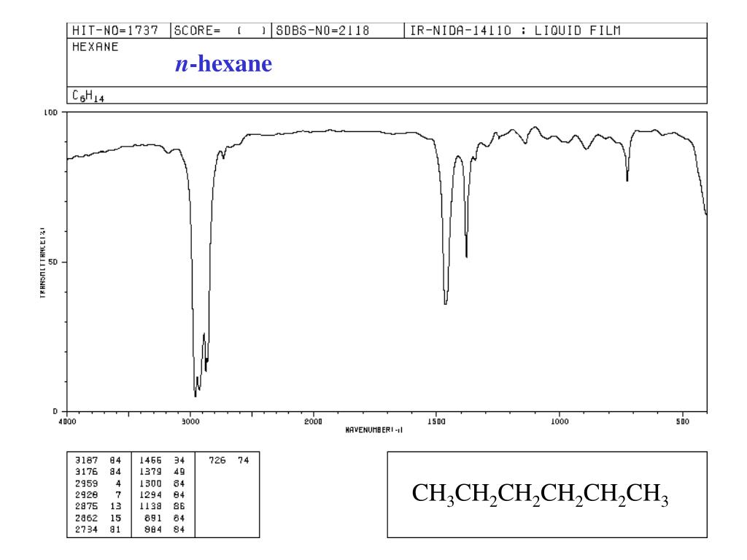Click the 3176 peak table entry
747x560 pixels.
(x=86, y=472)
